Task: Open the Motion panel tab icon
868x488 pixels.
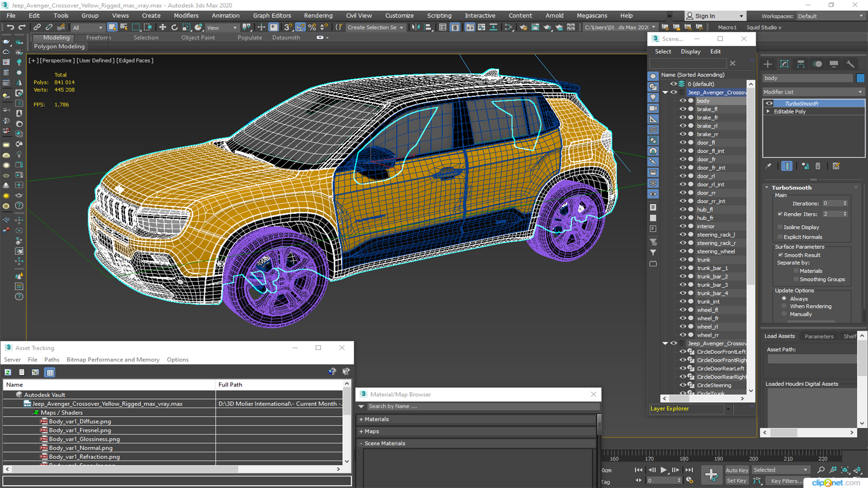Action: click(x=817, y=64)
